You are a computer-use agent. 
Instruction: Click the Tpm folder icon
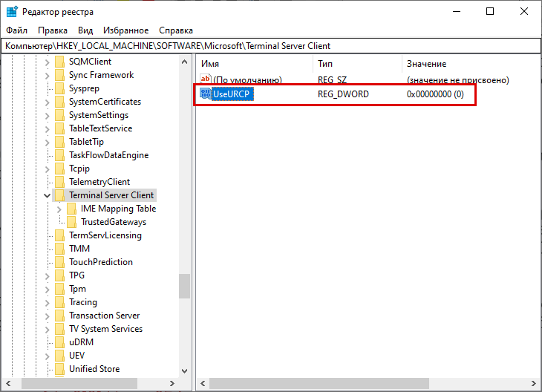click(60, 289)
